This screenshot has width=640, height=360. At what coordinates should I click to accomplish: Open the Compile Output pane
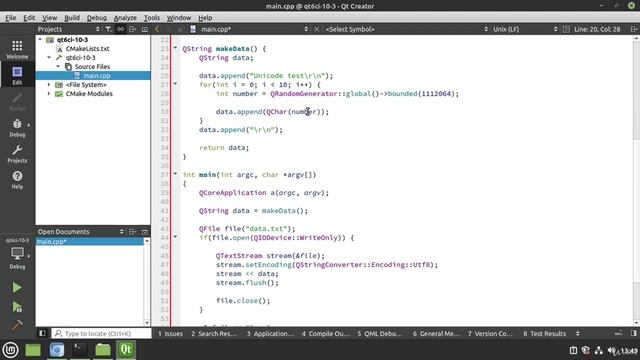pos(326,333)
